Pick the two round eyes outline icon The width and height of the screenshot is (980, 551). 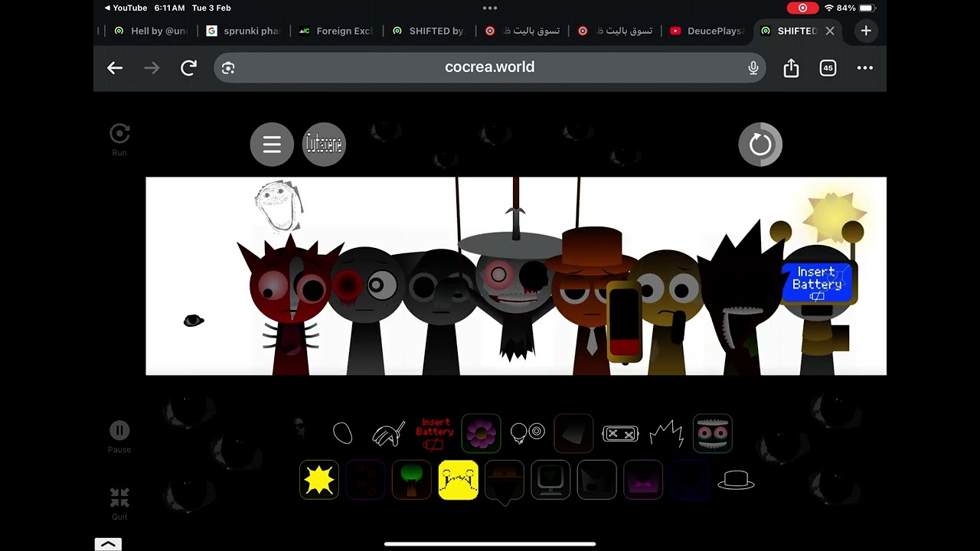(x=527, y=433)
